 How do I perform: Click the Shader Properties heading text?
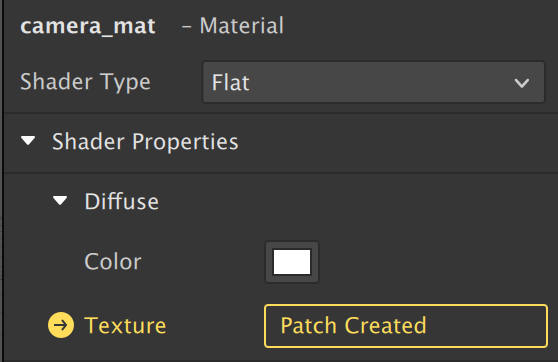[x=145, y=141]
